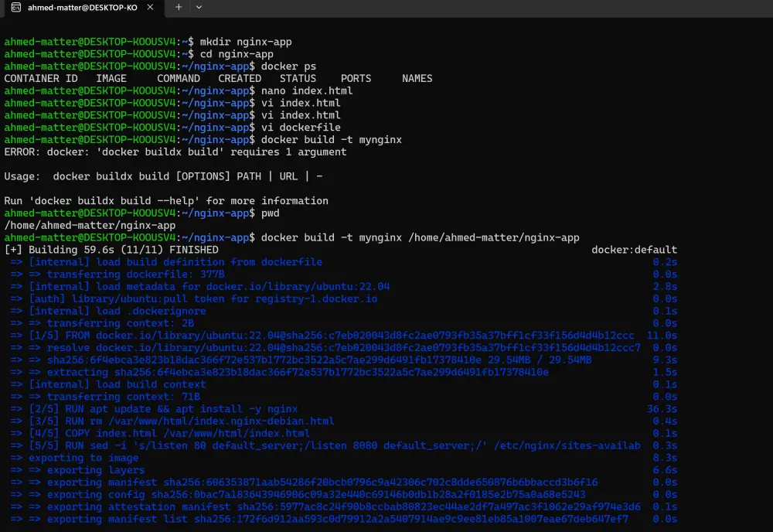Viewport: 773px width, 532px height.
Task: Click the 'docker:default' label
Action: pos(634,250)
